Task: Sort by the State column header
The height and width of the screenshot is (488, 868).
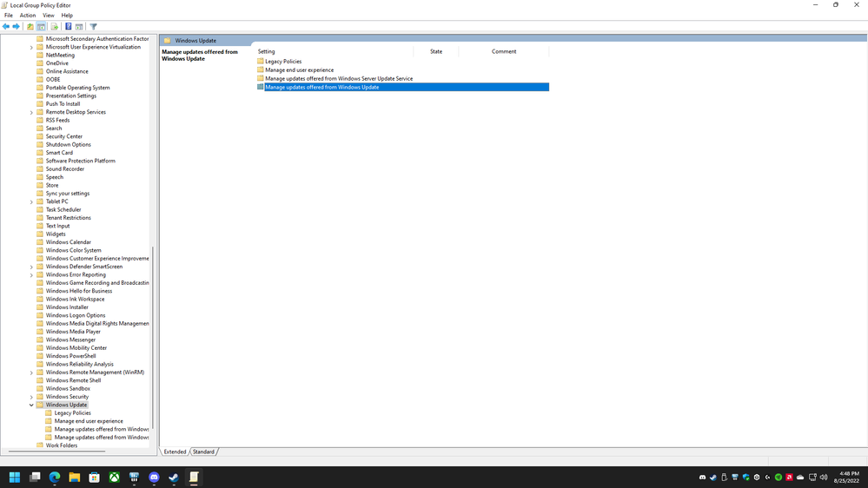Action: [436, 51]
